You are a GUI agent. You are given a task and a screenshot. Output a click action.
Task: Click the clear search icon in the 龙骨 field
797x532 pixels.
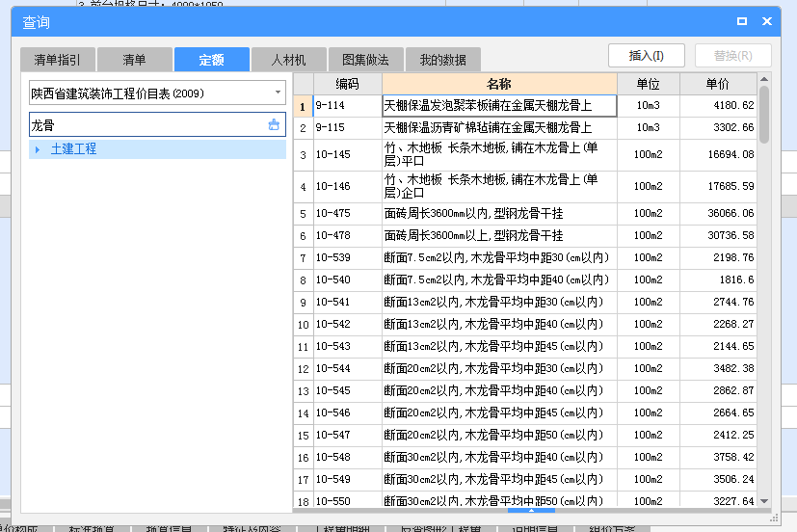coord(274,124)
